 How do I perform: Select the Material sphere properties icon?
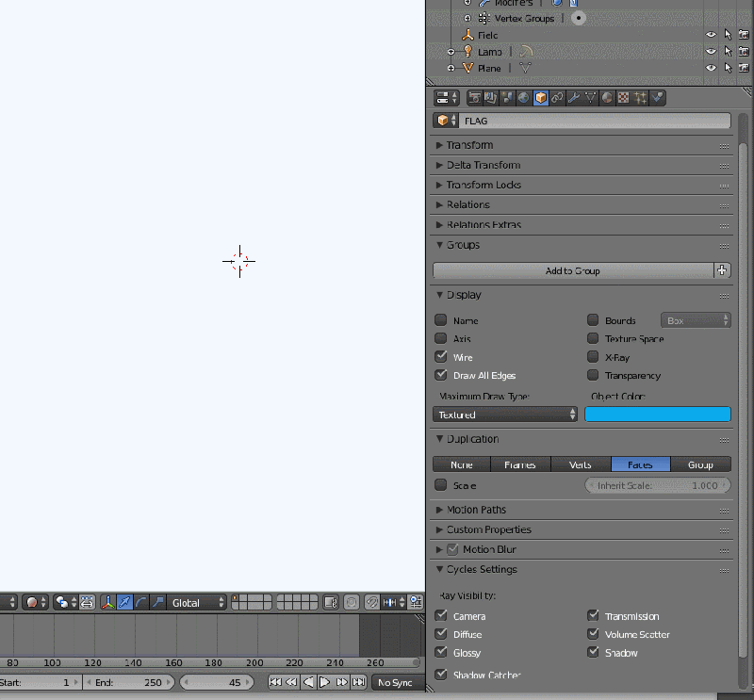pyautogui.click(x=605, y=97)
